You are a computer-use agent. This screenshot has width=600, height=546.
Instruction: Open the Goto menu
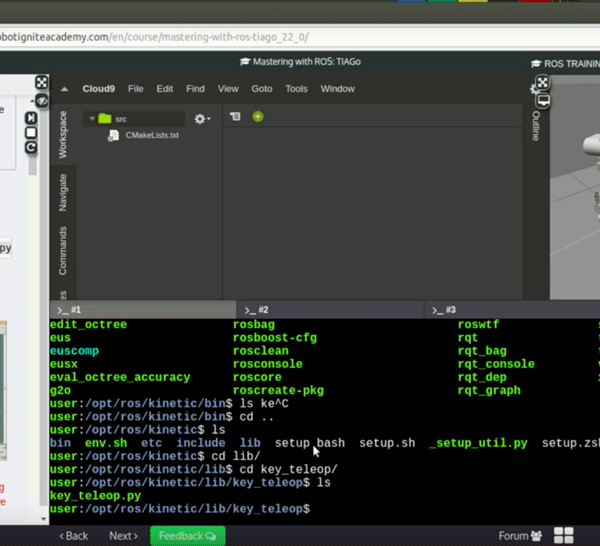tap(262, 89)
